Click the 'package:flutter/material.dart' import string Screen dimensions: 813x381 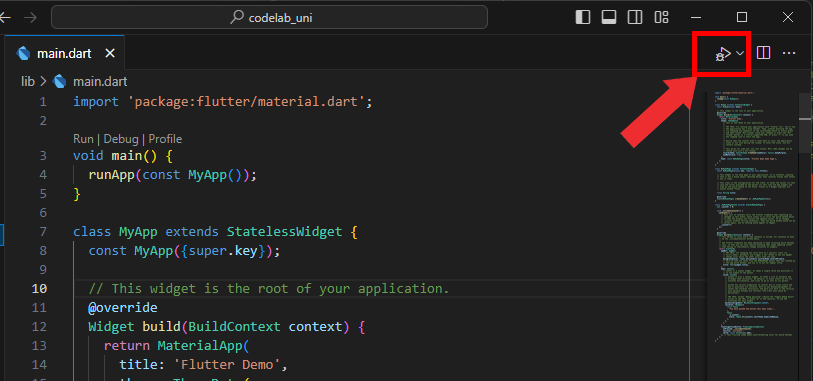[x=246, y=102]
